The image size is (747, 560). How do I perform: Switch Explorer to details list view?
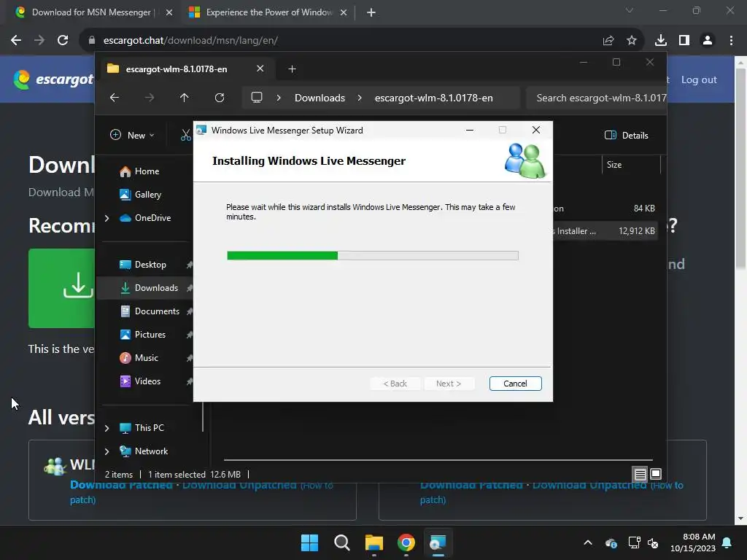coord(640,474)
